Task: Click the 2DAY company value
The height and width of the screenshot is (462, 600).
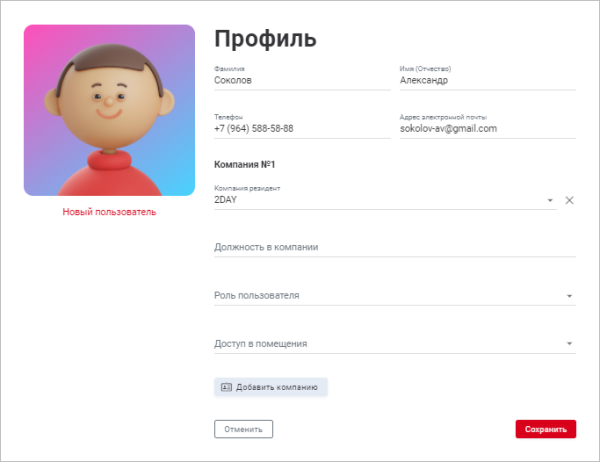Action: (x=225, y=200)
